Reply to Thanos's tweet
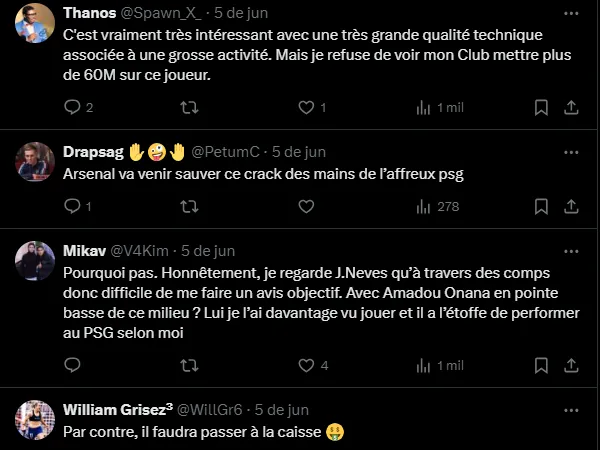Image resolution: width=600 pixels, height=450 pixels. [x=71, y=107]
